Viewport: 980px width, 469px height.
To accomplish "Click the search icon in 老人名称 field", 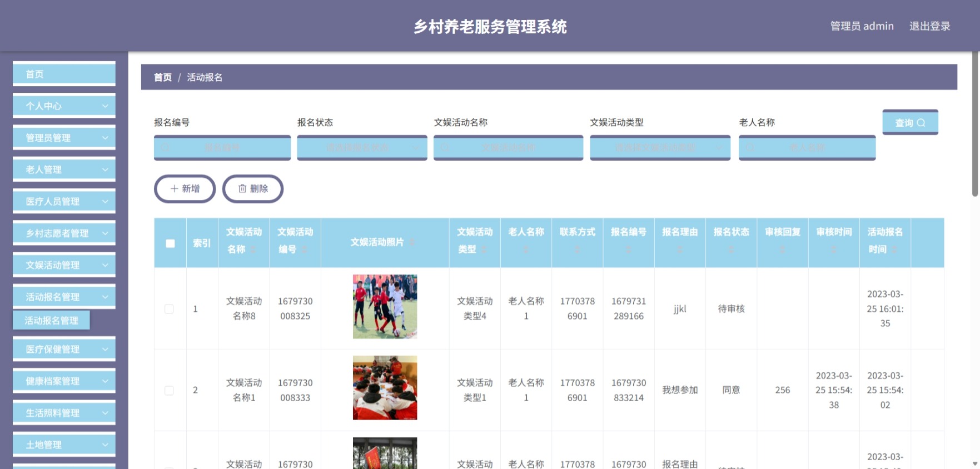I will point(750,148).
